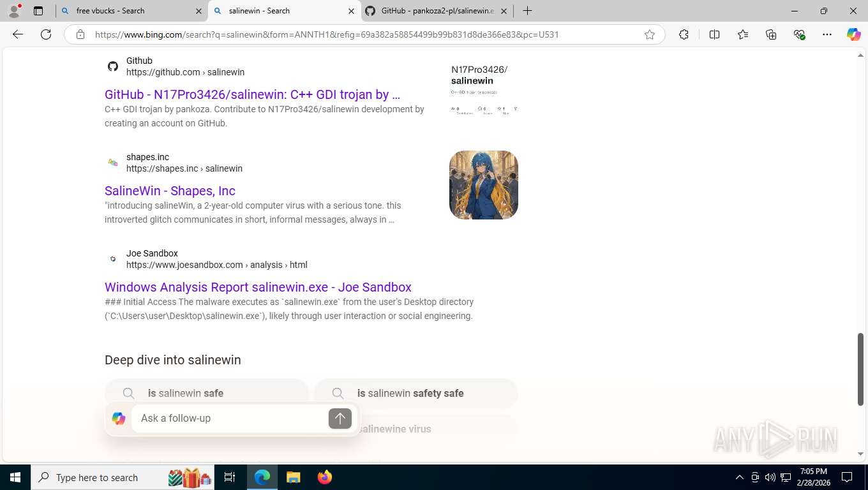868x490 pixels.
Task: Go back to previous page
Action: [18, 34]
